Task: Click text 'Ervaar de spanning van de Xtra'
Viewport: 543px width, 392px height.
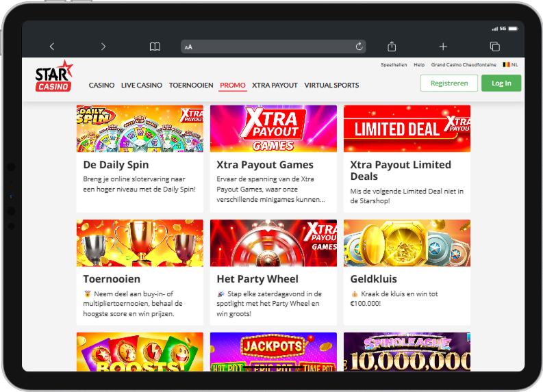Action: pos(265,179)
